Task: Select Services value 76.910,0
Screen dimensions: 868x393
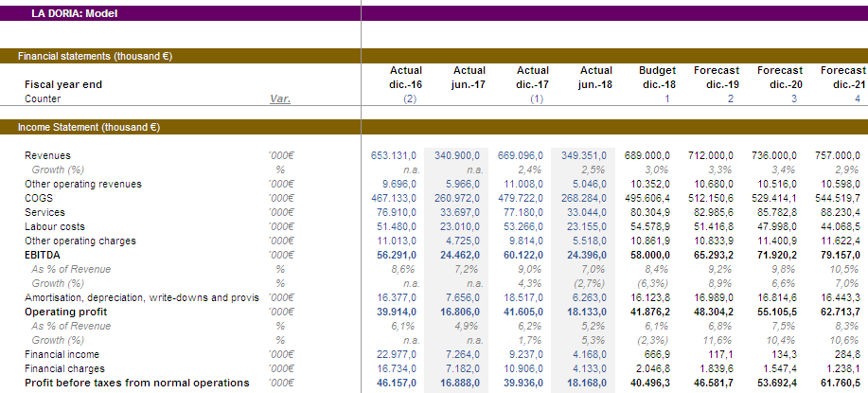Action: point(396,212)
